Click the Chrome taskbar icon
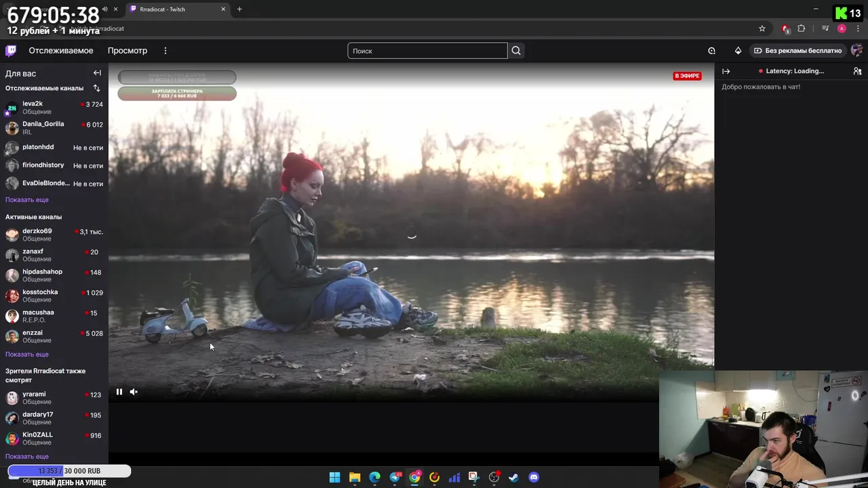 point(415,477)
